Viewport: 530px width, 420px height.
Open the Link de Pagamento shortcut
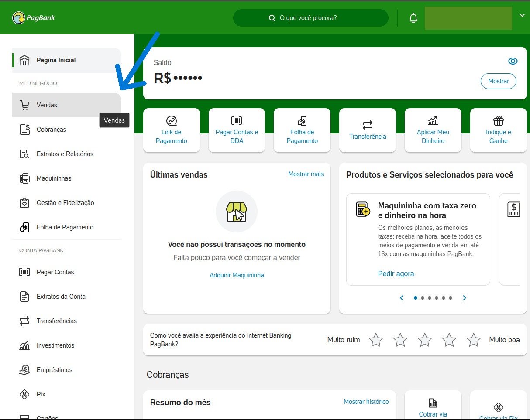pyautogui.click(x=172, y=130)
